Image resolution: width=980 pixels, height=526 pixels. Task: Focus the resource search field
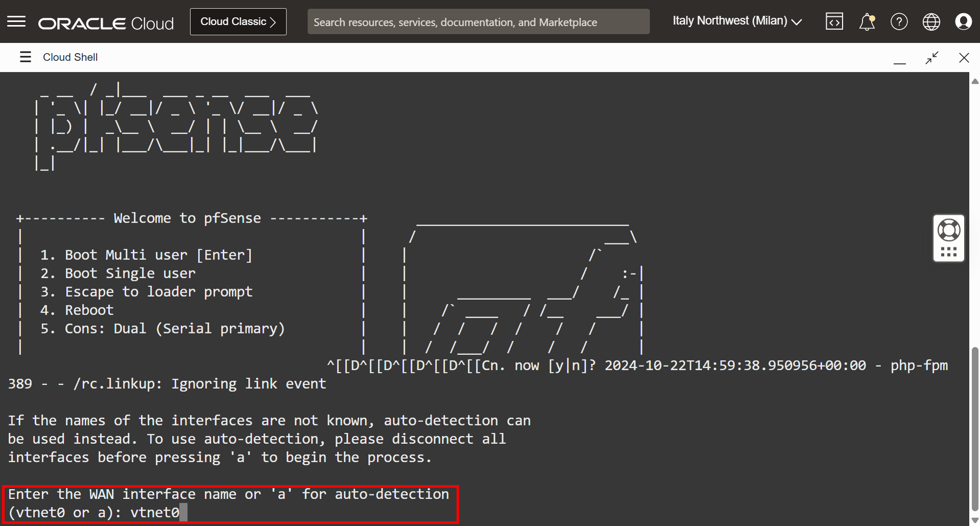click(479, 22)
